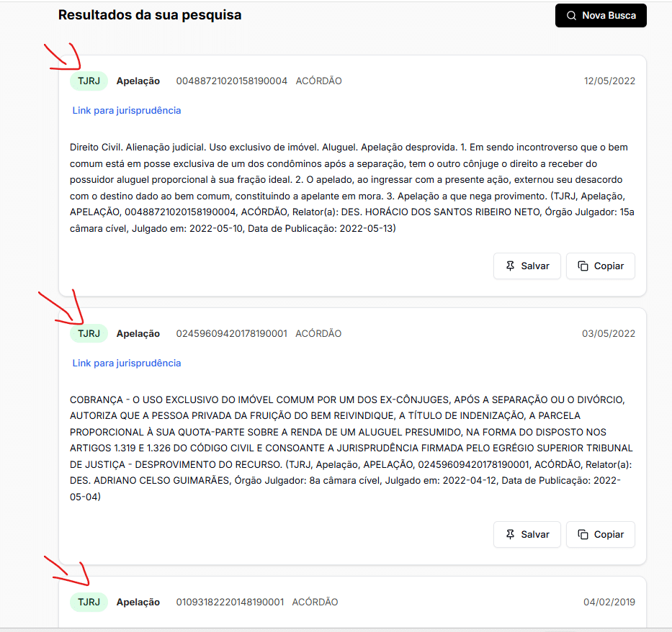Image resolution: width=672 pixels, height=632 pixels.
Task: Click the magnifier icon in Nova Busca
Action: point(571,16)
